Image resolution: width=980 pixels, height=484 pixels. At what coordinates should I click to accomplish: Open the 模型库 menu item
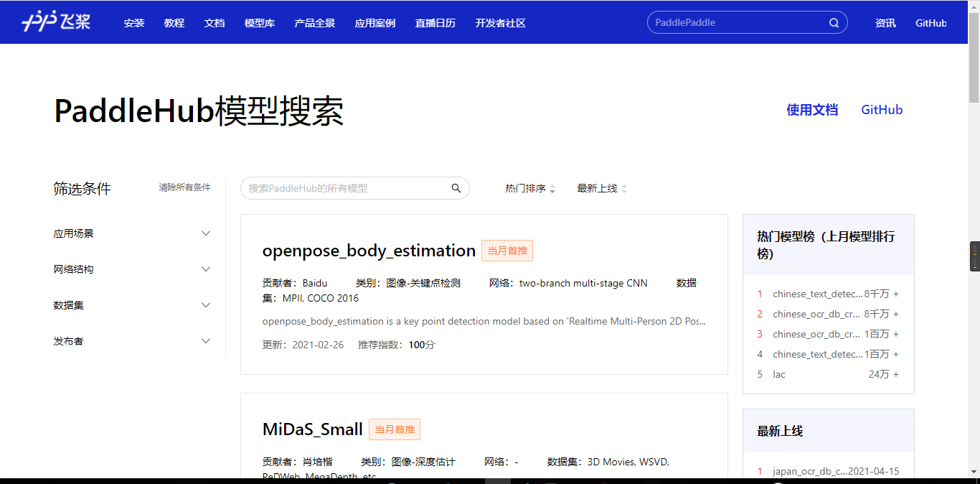click(x=260, y=23)
